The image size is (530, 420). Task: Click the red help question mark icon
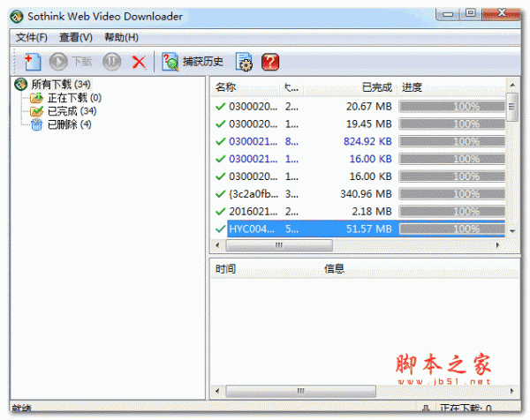[x=270, y=62]
